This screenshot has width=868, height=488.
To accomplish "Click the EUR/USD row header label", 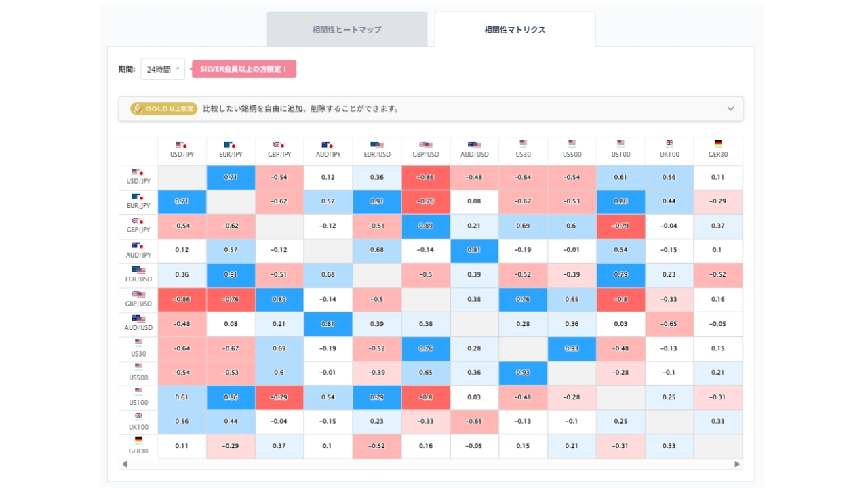I will click(138, 280).
